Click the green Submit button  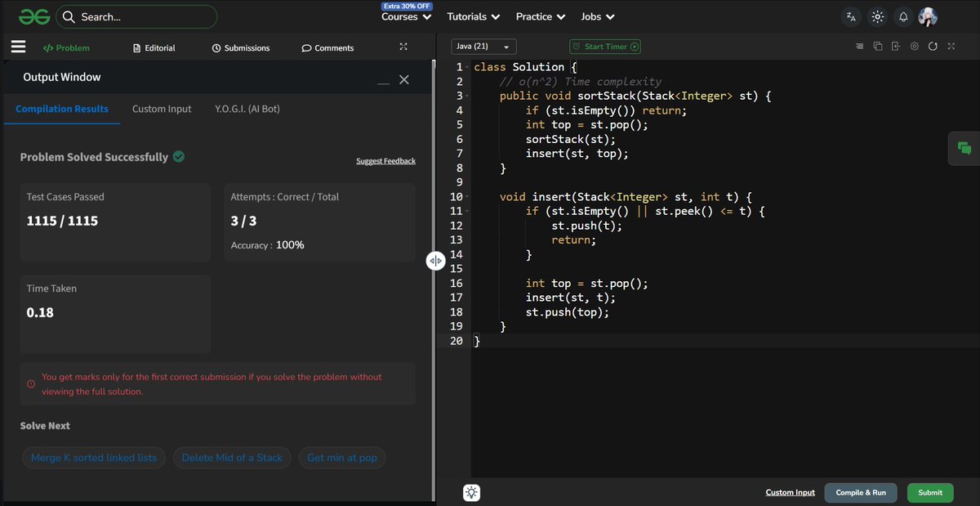pos(930,492)
